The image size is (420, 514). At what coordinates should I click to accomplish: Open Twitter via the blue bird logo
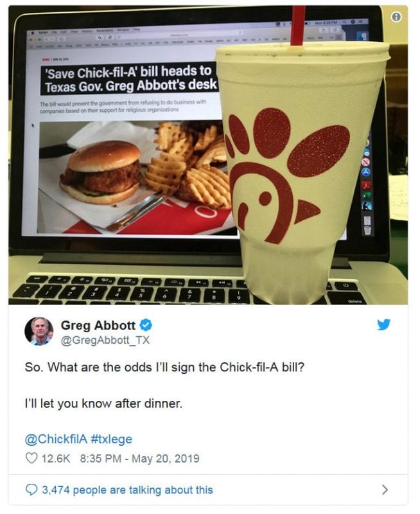pyautogui.click(x=383, y=324)
